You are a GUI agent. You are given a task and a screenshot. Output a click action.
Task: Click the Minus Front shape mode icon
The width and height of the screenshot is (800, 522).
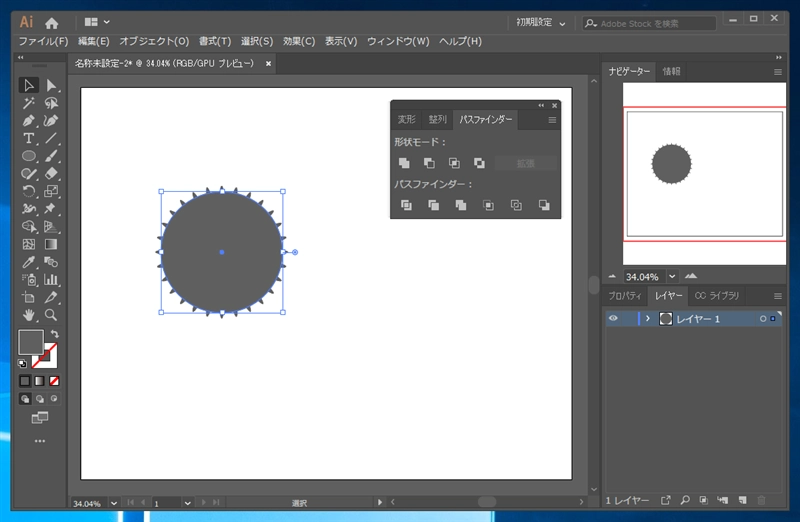pyautogui.click(x=429, y=163)
